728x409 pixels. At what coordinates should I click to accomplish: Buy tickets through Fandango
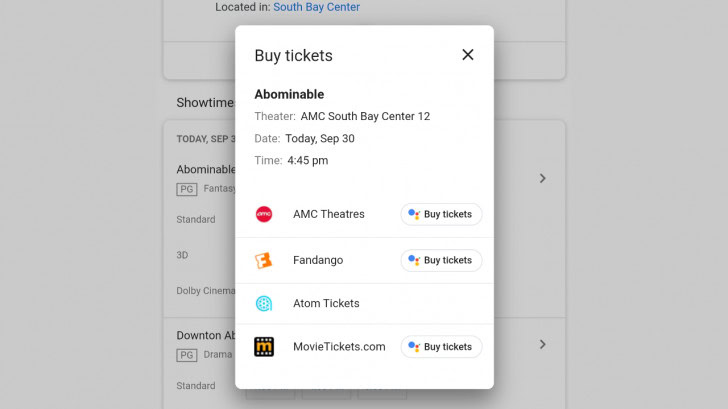coord(441,260)
